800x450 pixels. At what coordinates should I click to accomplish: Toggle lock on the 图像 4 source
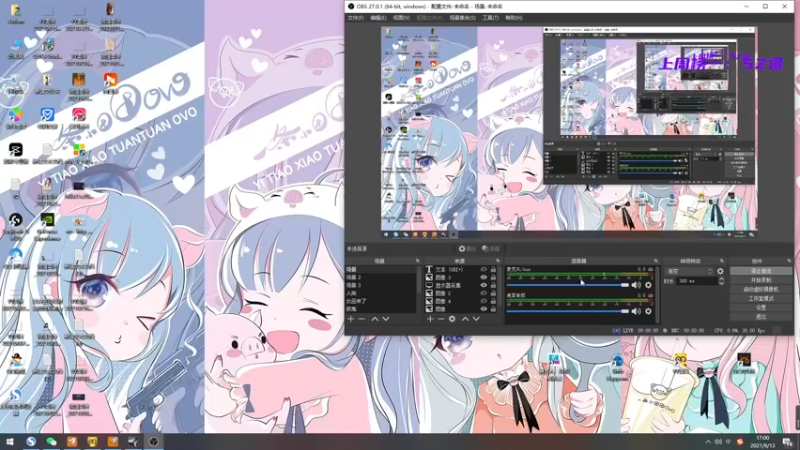493,302
